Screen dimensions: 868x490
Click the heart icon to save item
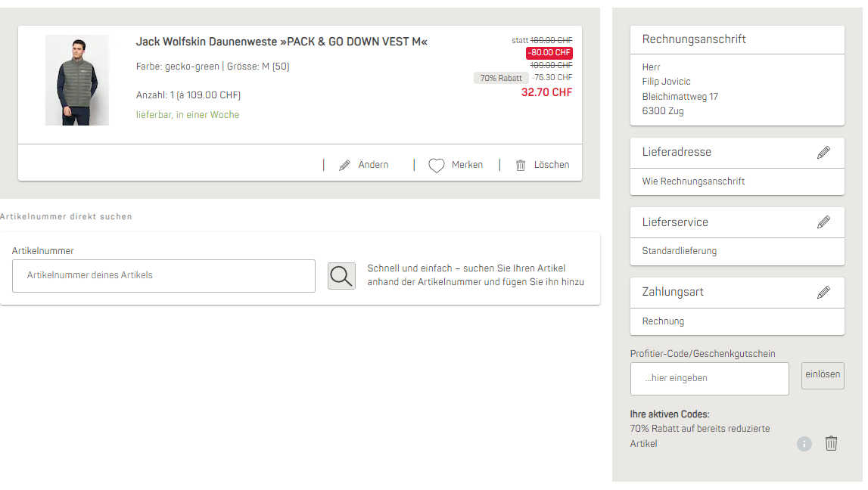pos(436,166)
